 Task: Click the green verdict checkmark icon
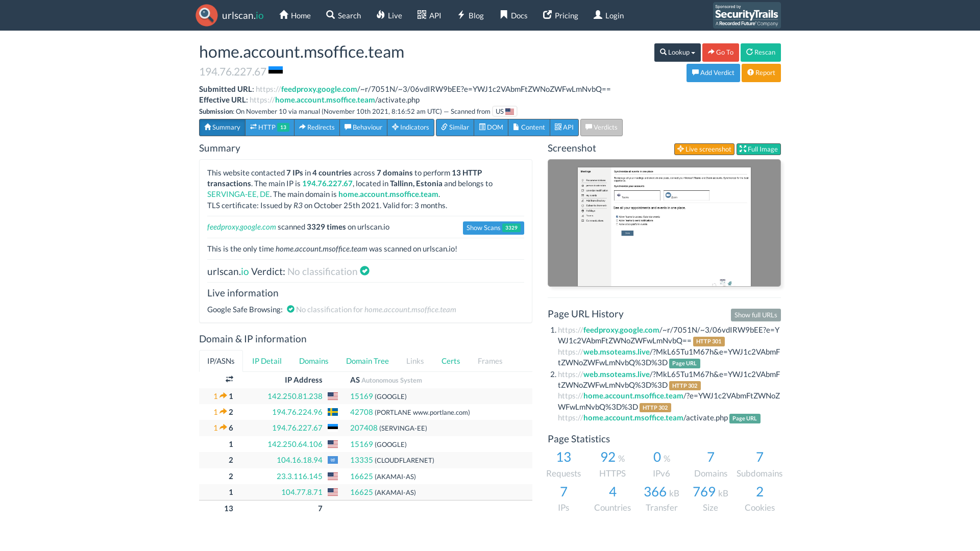[364, 271]
